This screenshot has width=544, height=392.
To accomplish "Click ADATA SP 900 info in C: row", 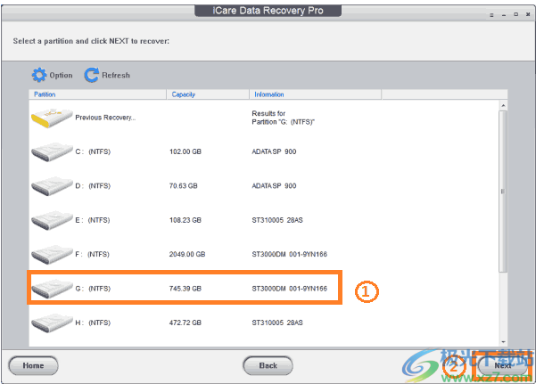I will (x=274, y=151).
